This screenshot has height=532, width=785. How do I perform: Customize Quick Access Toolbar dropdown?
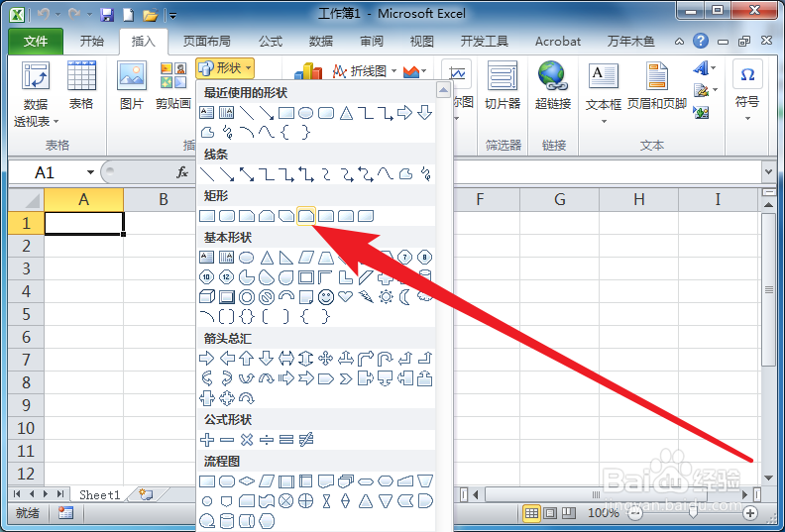[x=172, y=16]
